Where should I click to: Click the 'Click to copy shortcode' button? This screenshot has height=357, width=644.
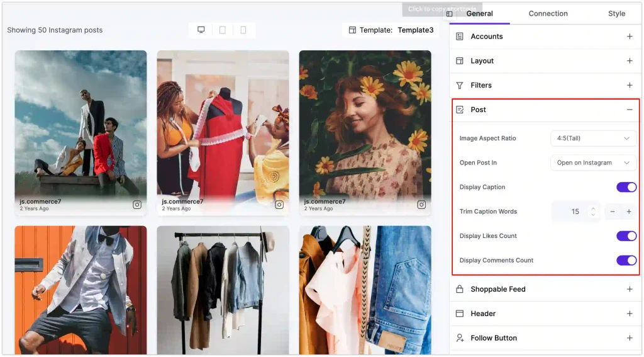pos(442,9)
